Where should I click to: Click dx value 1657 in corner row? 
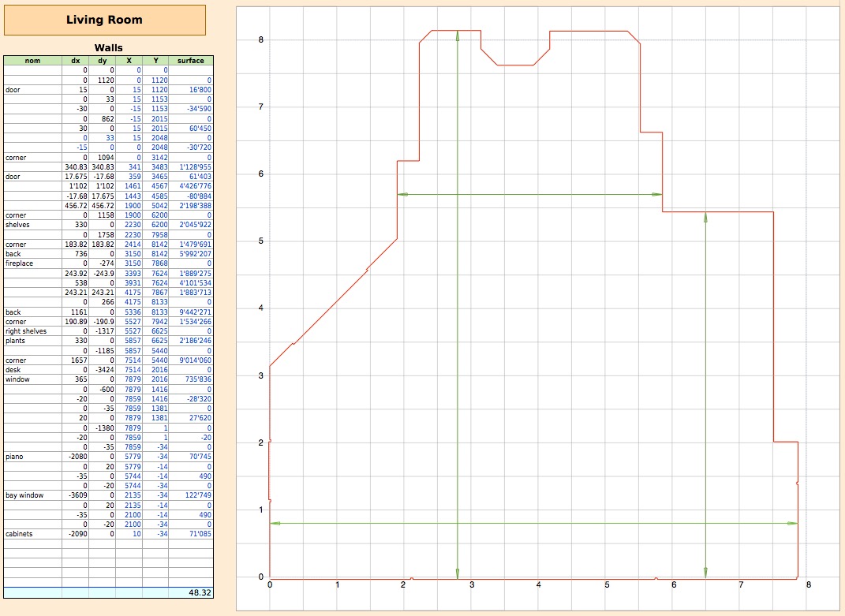tap(79, 360)
